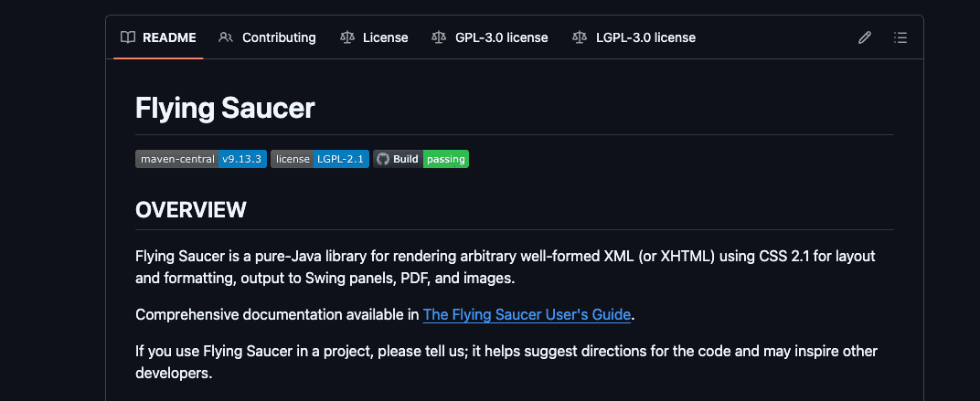980x401 pixels.
Task: Open the README tab
Action: pyautogui.click(x=158, y=37)
